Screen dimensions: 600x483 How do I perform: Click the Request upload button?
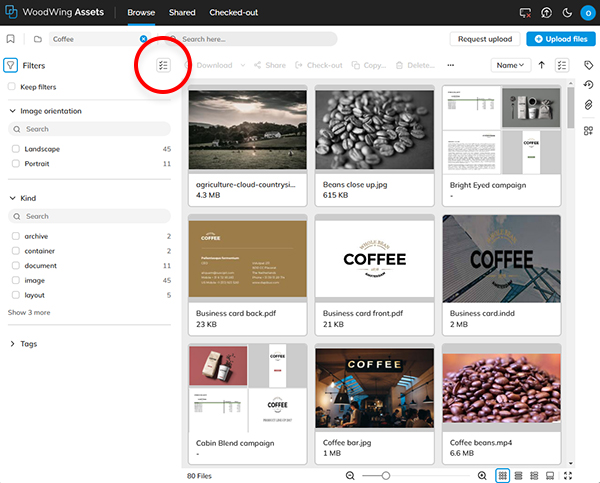[485, 39]
